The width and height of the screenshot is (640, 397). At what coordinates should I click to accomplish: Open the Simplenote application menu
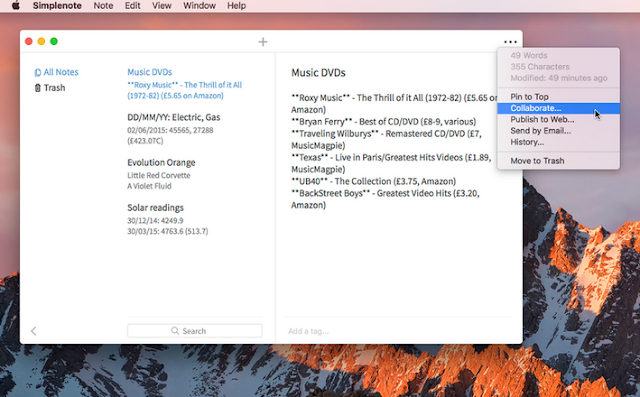57,6
